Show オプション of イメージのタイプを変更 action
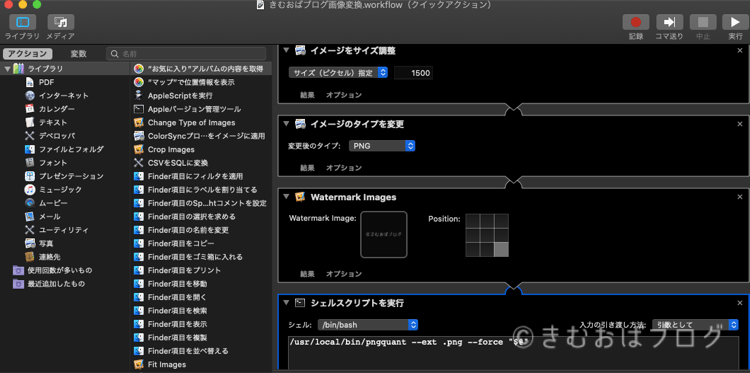 (x=344, y=168)
